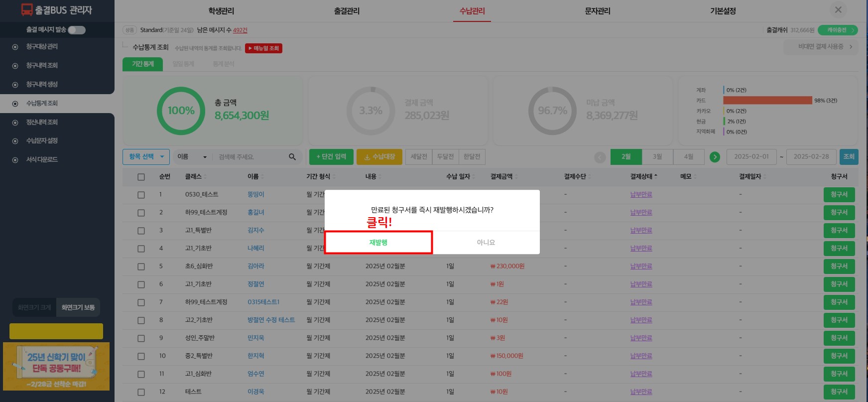This screenshot has height=402, width=868.
Task: Click the magnifier search icon
Action: pos(292,157)
